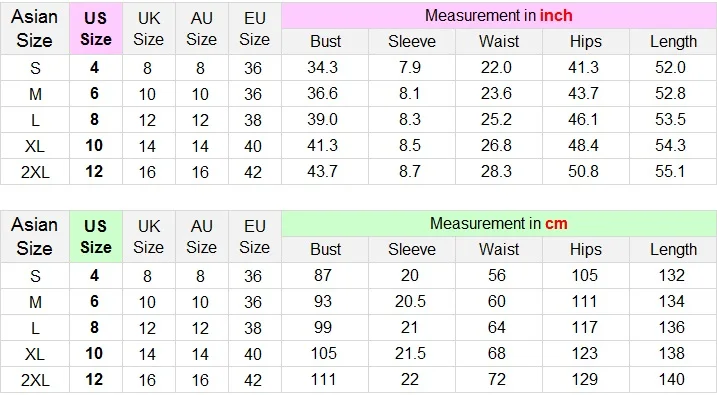Select the M row label in the cm table
Image resolution: width=717 pixels, height=395 pixels.
tap(35, 302)
